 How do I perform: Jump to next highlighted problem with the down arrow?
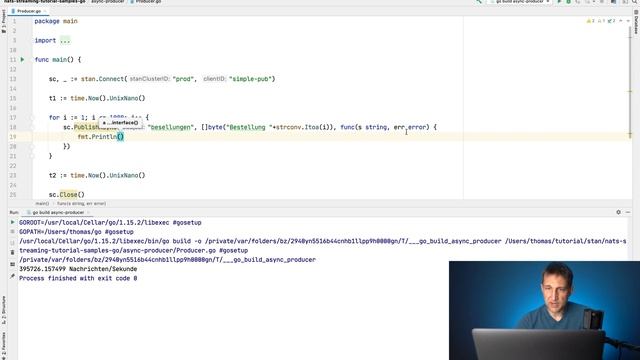point(628,21)
